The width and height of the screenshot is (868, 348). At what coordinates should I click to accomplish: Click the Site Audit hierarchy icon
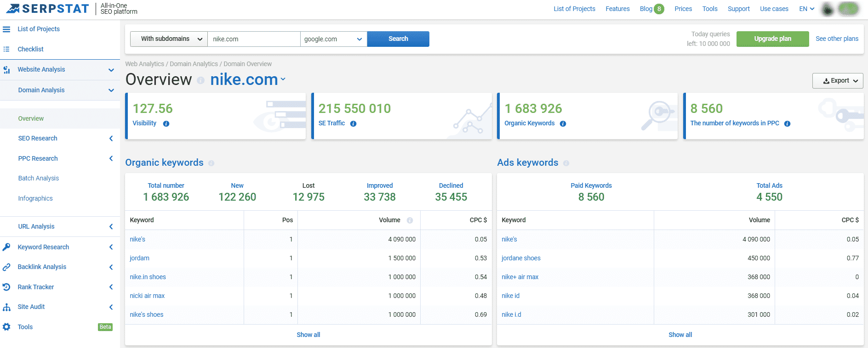(x=6, y=307)
